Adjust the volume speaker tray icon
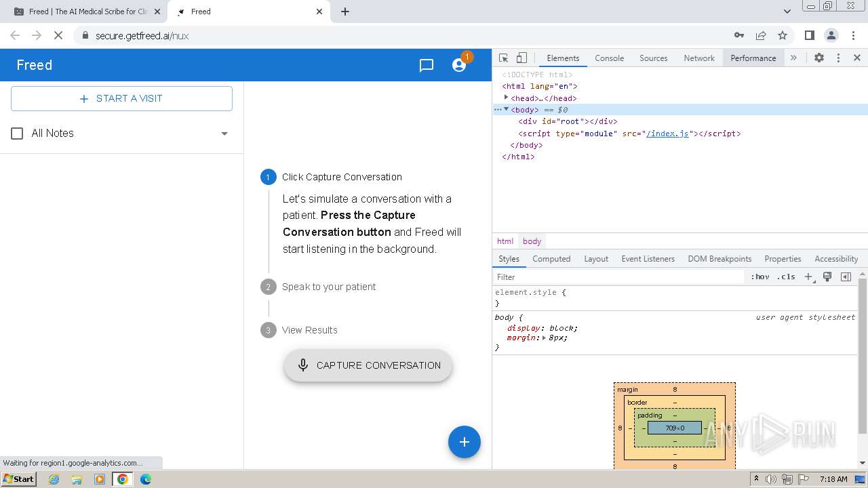 (771, 479)
